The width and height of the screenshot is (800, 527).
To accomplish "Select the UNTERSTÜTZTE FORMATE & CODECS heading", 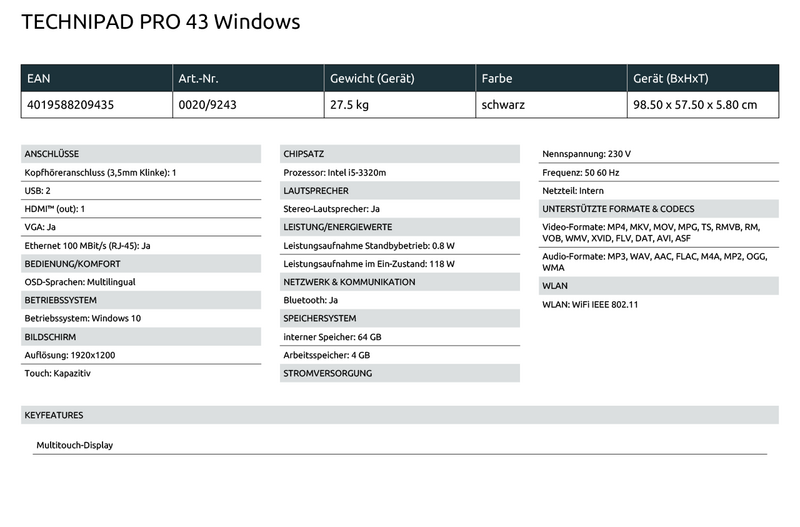I will [x=617, y=209].
